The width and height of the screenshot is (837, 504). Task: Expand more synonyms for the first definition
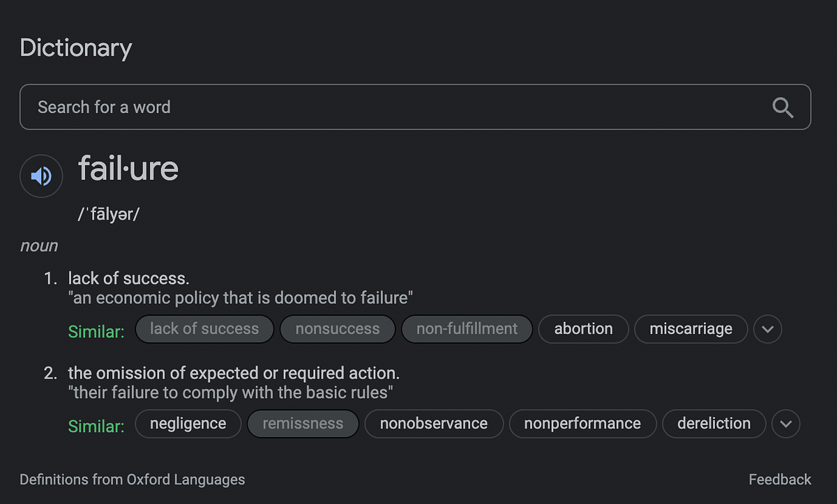768,329
